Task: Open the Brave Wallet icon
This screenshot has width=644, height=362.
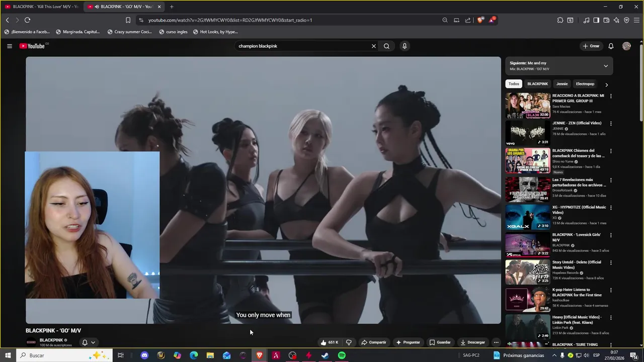Action: 606,20
